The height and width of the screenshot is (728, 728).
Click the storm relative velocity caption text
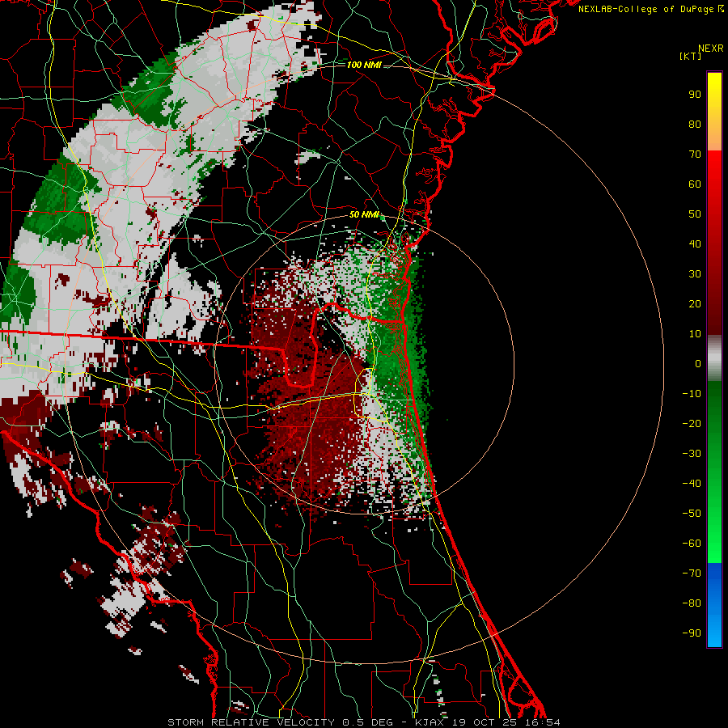[363, 722]
